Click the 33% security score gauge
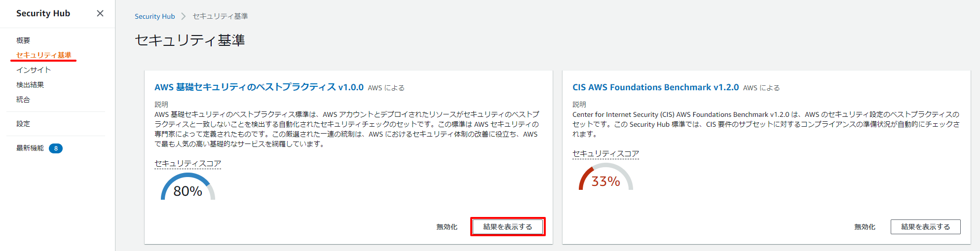The width and height of the screenshot is (980, 251). pos(605,179)
